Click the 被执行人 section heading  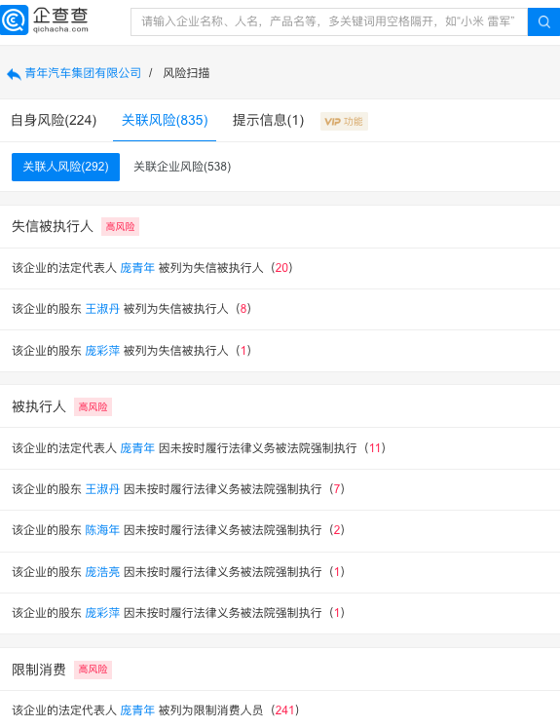tap(39, 406)
